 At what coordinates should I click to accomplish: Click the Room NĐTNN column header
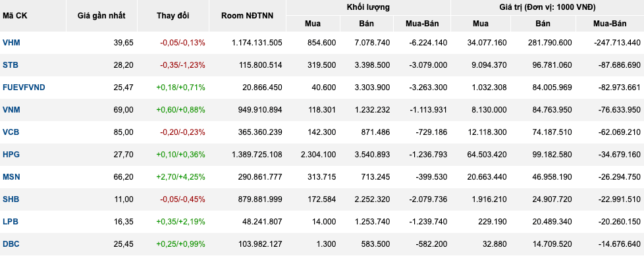pos(247,16)
